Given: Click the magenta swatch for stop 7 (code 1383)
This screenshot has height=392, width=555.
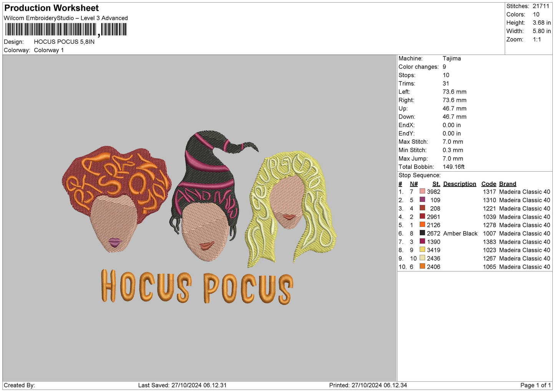Looking at the screenshot, I should (422, 241).
